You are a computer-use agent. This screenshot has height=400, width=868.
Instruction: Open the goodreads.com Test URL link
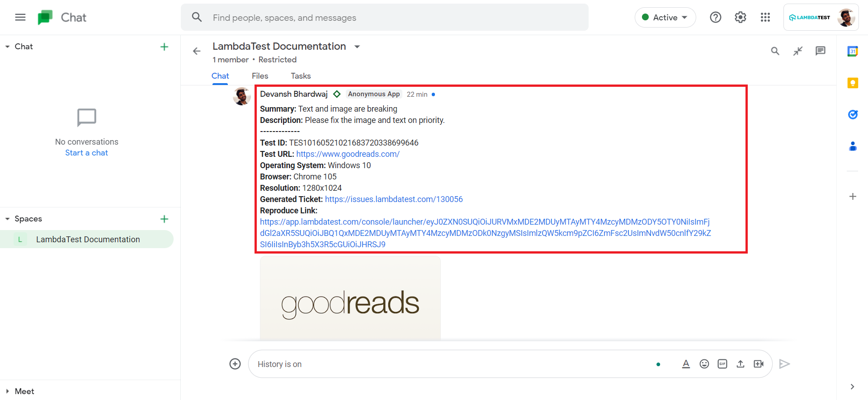[x=348, y=154]
